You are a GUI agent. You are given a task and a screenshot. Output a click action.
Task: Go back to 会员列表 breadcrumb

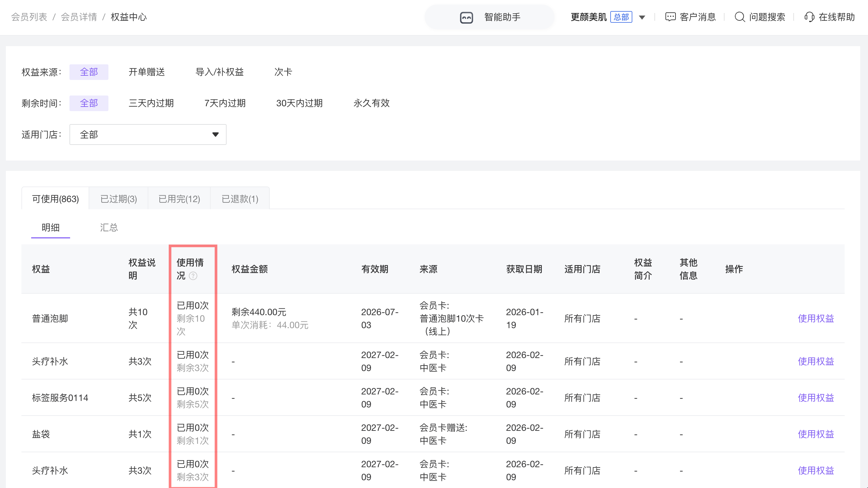(29, 17)
